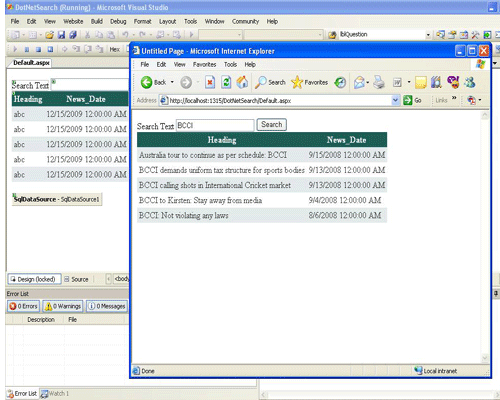Open the Community menu in Visual Studio
The width and height of the screenshot is (500, 400).
[x=245, y=21]
